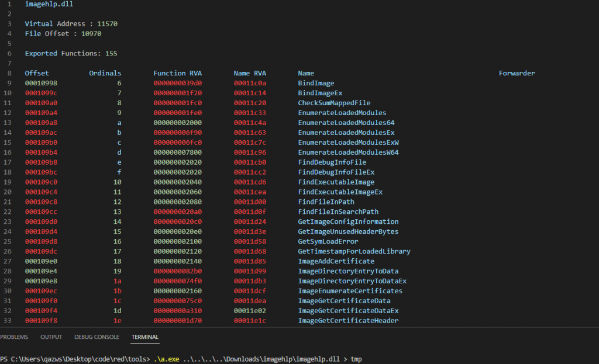Image resolution: width=599 pixels, height=364 pixels.
Task: Switch to the PROBLEMS panel tab
Action: click(14, 337)
